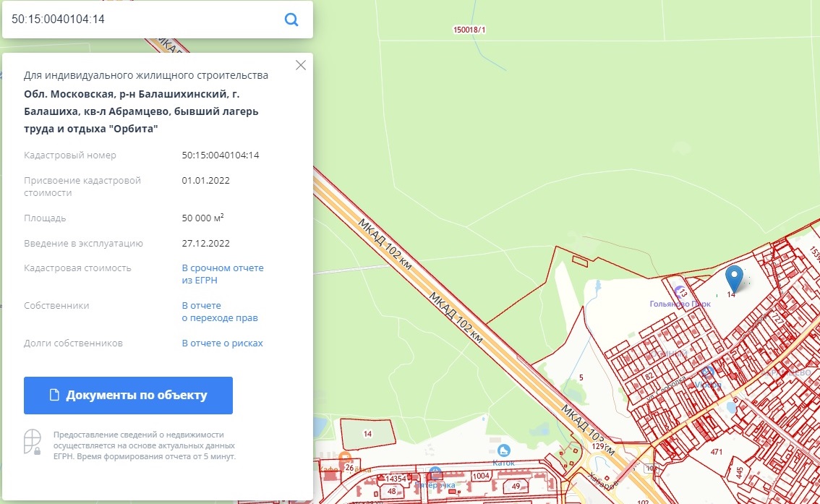Click the Пятёрочка store map icon
Screen dimensions: 820x504
click(x=435, y=472)
